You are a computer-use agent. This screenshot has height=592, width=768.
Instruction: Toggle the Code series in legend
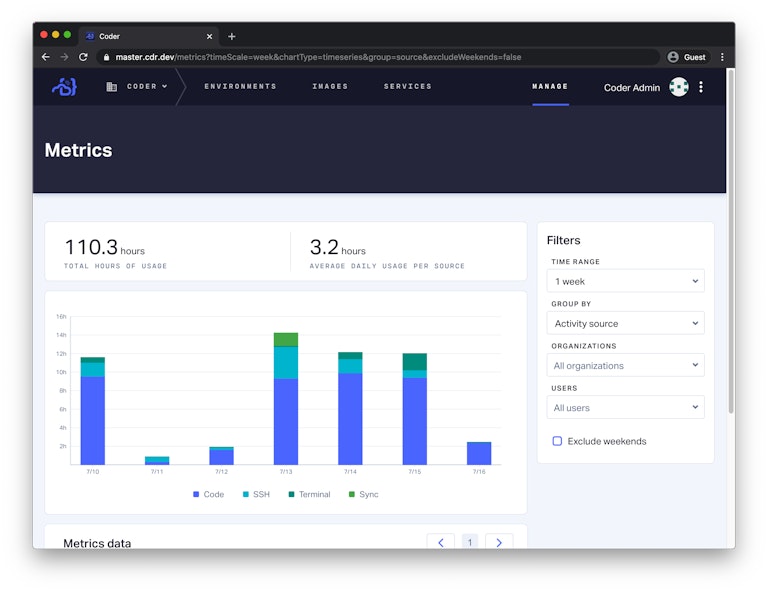tap(208, 494)
